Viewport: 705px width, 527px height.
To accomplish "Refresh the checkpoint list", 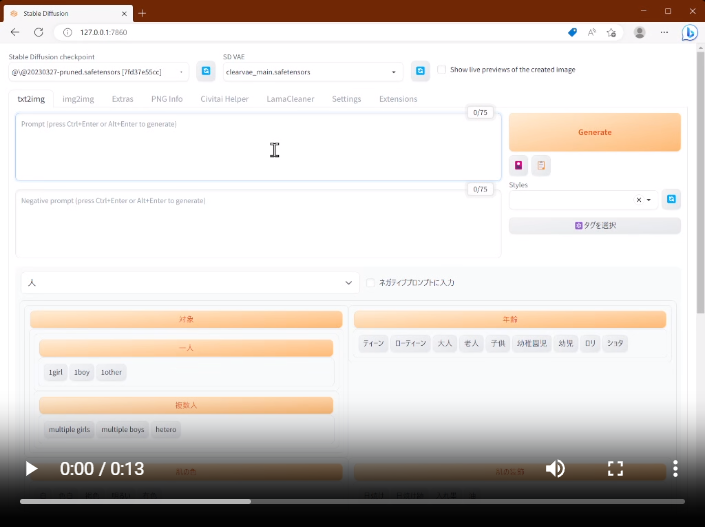I will click(206, 71).
